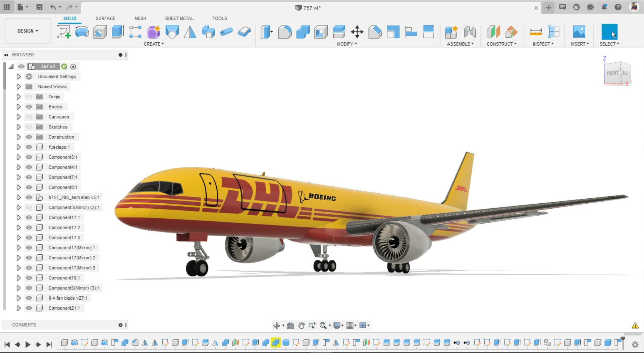Image resolution: width=644 pixels, height=353 pixels.
Task: Show the Origin folder
Action: [x=29, y=97]
